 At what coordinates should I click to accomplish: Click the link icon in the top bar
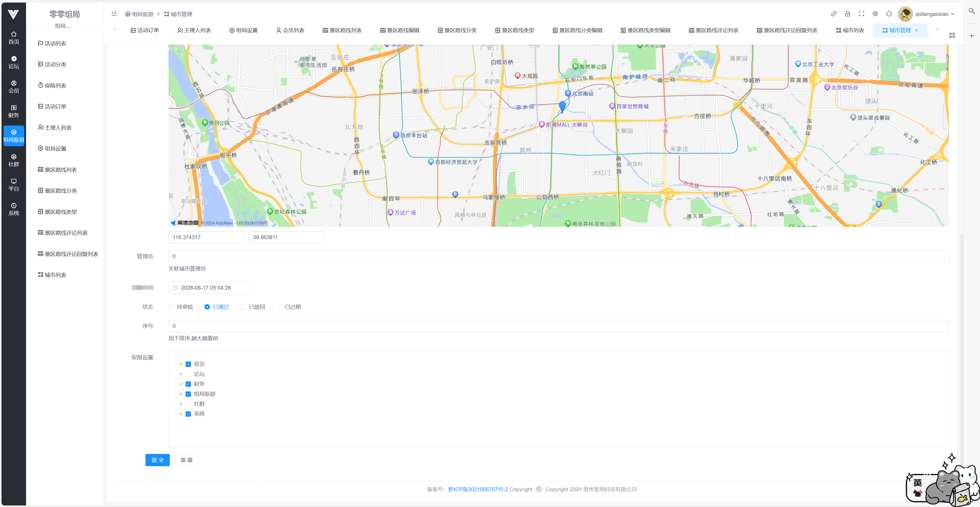[833, 14]
